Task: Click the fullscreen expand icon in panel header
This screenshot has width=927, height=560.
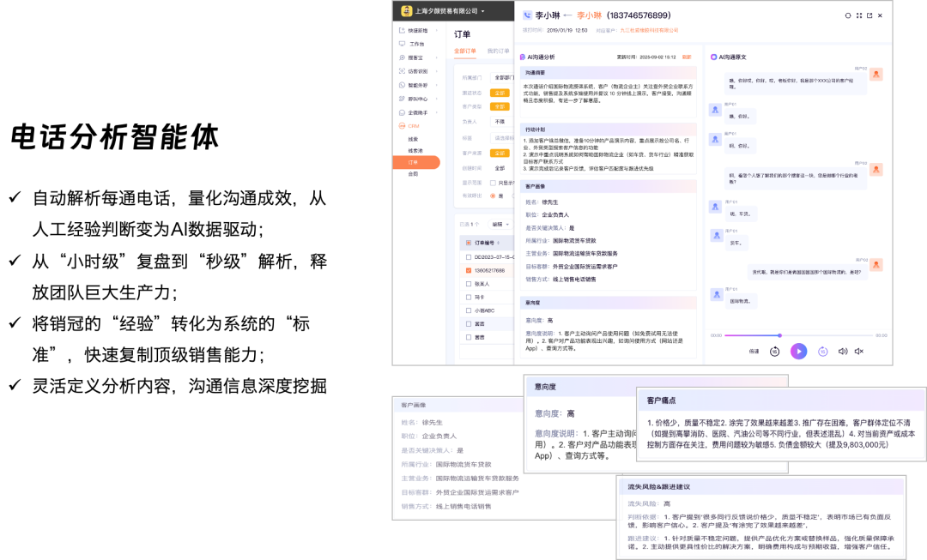Action: pos(859,16)
